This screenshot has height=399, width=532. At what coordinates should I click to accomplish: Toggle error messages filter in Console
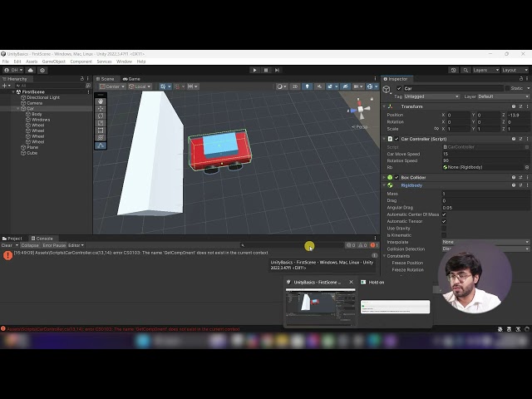(374, 245)
